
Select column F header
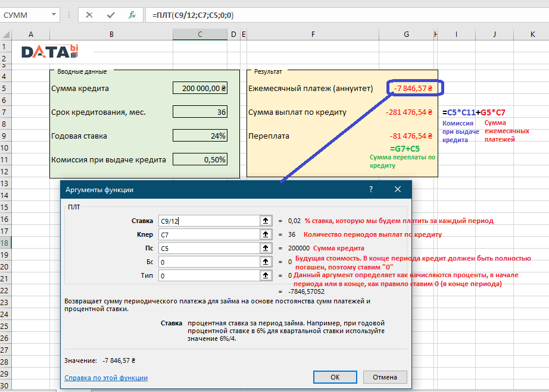tap(313, 35)
